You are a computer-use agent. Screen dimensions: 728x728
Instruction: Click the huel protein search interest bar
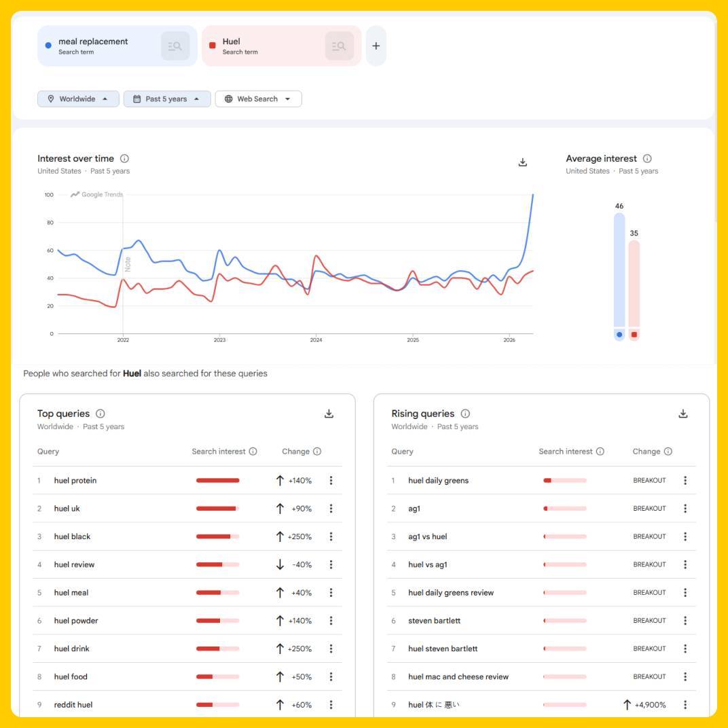(x=218, y=481)
